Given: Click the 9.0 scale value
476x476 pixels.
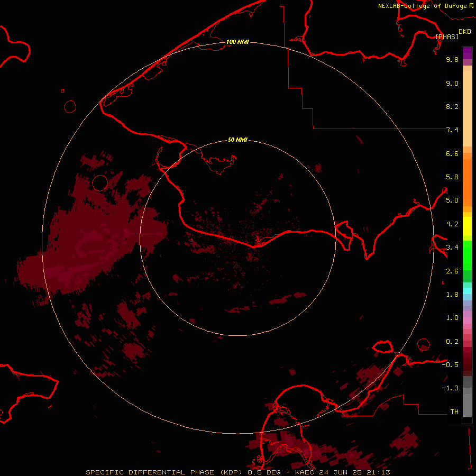Looking at the screenshot, I should (452, 83).
